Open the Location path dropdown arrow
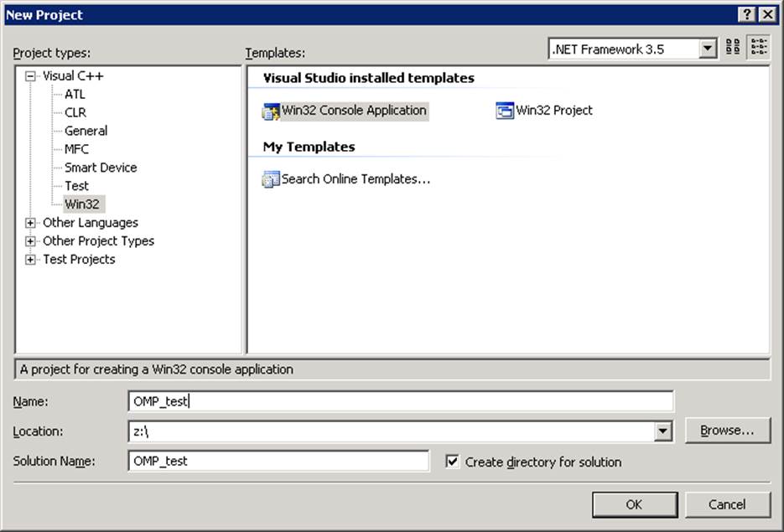The image size is (784, 532). pyautogui.click(x=663, y=431)
